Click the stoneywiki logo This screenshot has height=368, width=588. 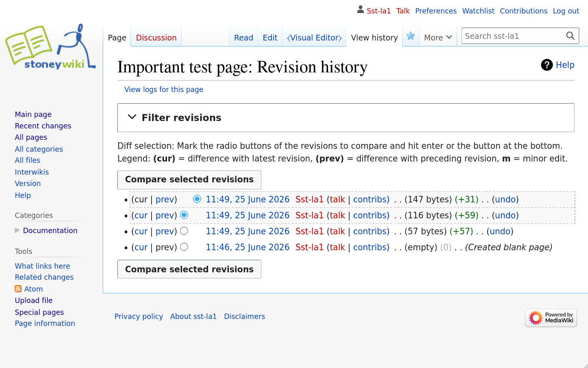point(51,47)
